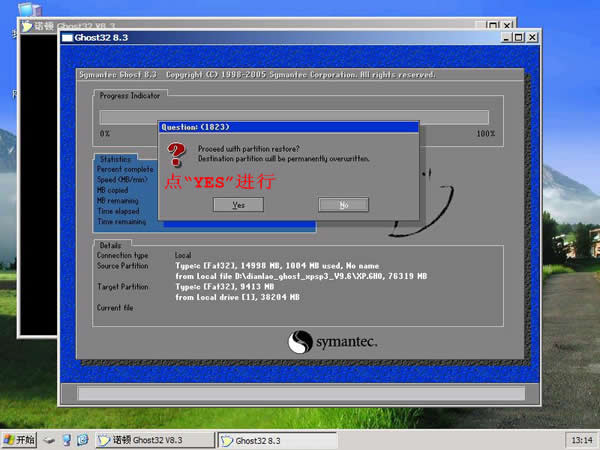Cancel the restore with No button
The width and height of the screenshot is (600, 450).
click(344, 205)
